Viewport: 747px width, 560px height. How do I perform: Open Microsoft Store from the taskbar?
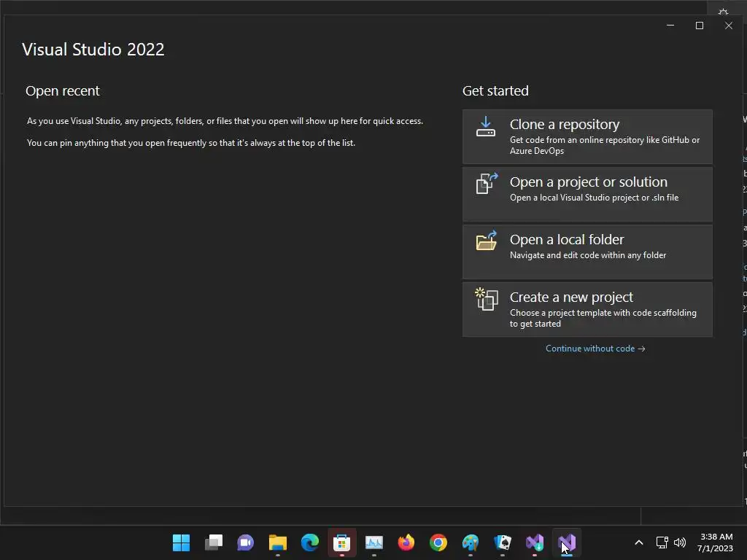(341, 542)
